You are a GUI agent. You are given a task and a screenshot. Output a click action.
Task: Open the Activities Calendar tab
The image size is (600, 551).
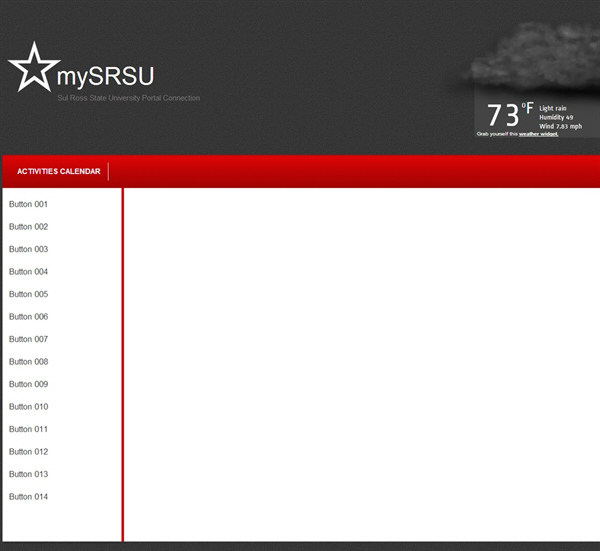(x=59, y=172)
